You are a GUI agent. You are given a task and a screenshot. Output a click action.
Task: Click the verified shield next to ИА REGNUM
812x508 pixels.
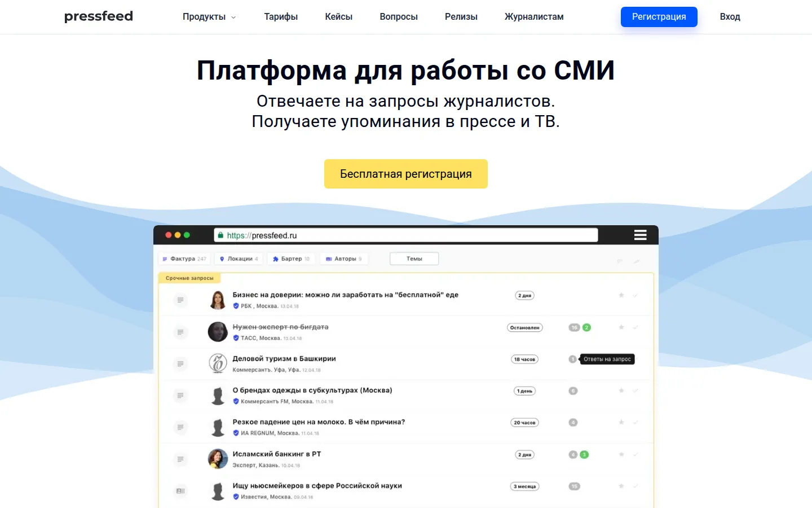click(236, 433)
